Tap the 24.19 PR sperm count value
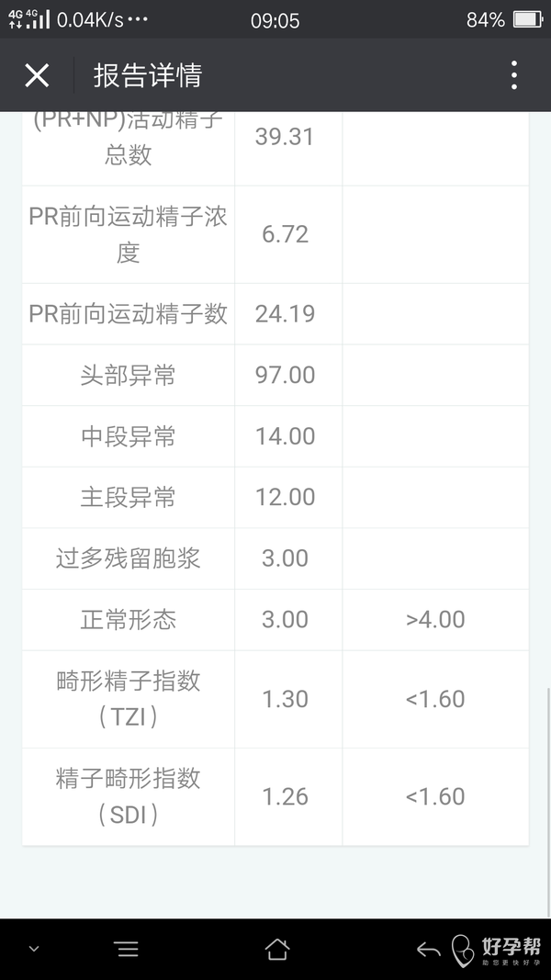The image size is (551, 980). point(285,314)
